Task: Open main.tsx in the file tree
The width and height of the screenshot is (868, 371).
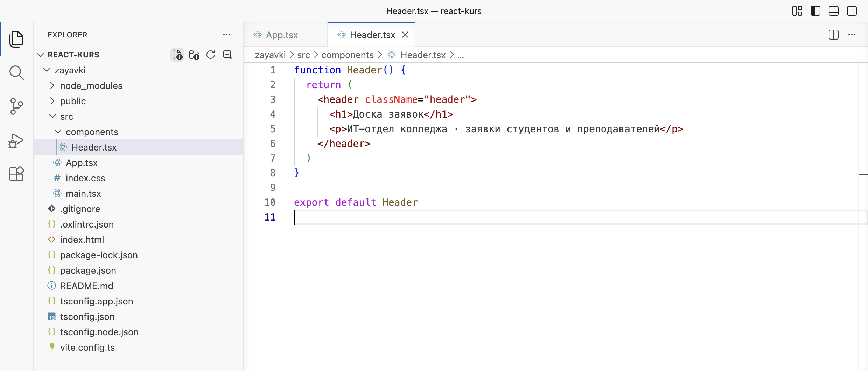Action: (x=138, y=194)
